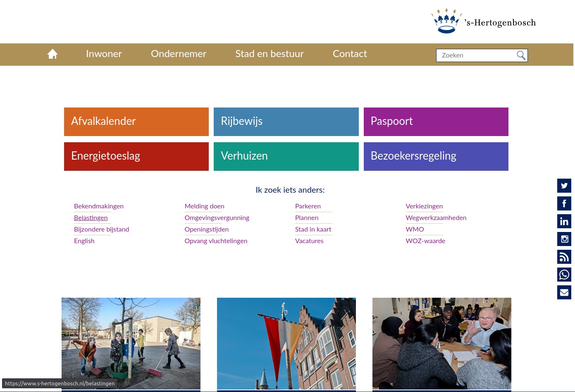The width and height of the screenshot is (575, 392).
Task: Follow the Bekendmakingen link
Action: (99, 206)
